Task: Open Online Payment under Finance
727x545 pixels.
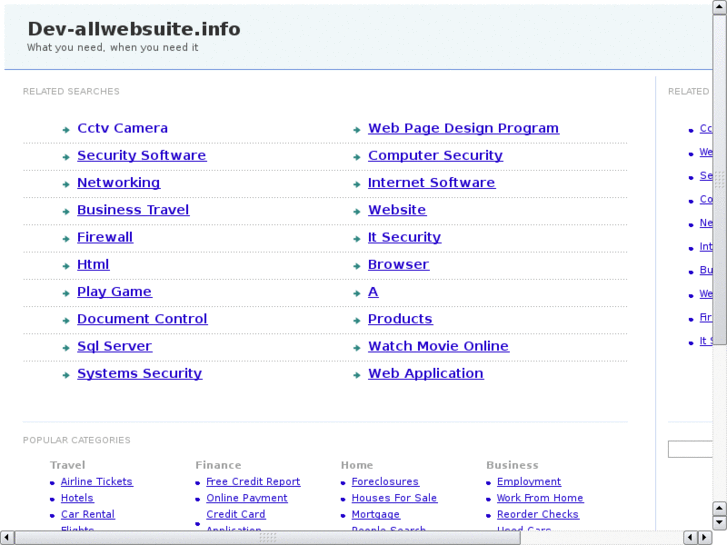Action: click(247, 498)
